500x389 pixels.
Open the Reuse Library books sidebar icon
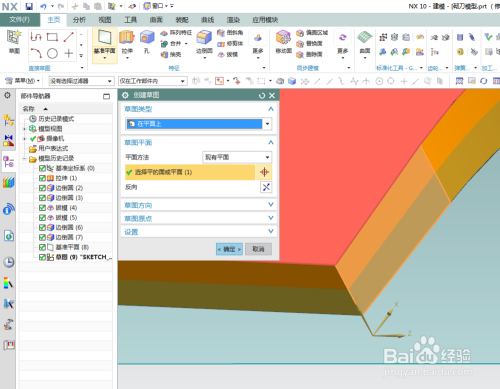click(9, 183)
